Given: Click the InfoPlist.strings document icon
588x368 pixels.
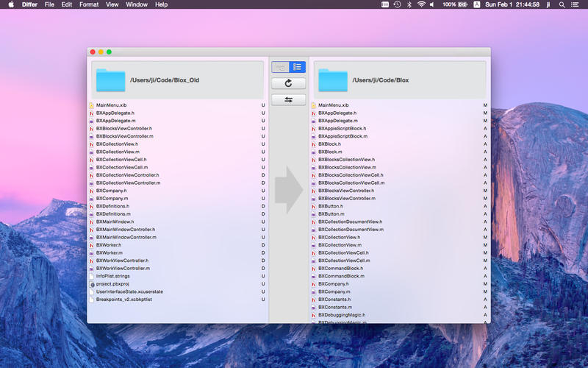Looking at the screenshot, I should 91,277.
